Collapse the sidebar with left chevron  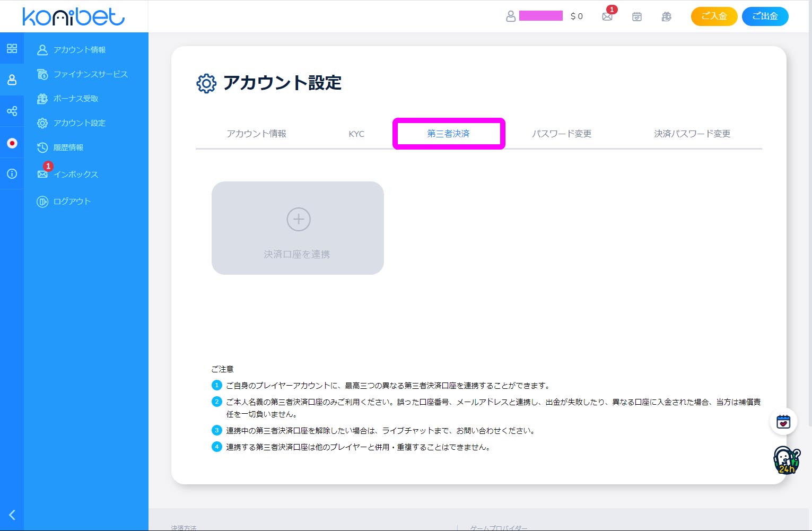pyautogui.click(x=12, y=515)
